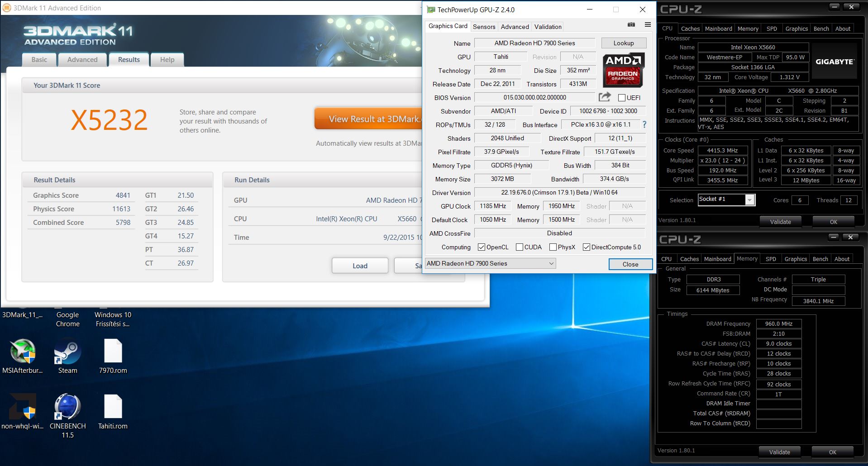The width and height of the screenshot is (868, 466).
Task: Click the Gigabyte logo in CPU-Z
Action: tap(835, 62)
